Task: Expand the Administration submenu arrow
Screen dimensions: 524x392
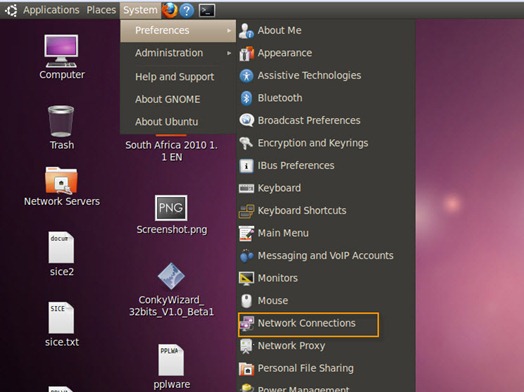Action: 229,53
